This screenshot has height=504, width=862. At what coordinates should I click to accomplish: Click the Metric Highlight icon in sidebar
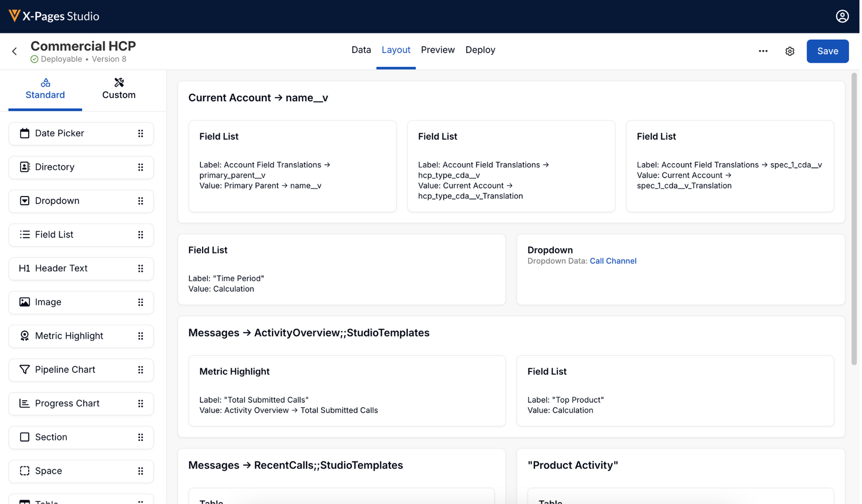coord(24,336)
